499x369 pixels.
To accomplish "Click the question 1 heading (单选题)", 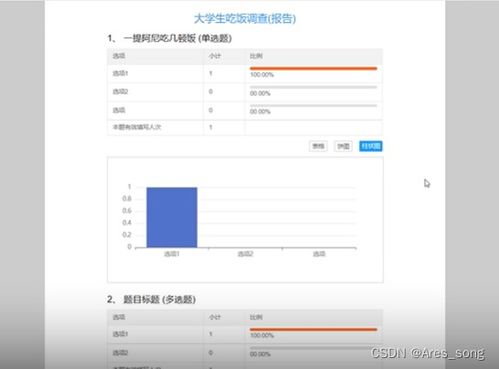I will 169,38.
